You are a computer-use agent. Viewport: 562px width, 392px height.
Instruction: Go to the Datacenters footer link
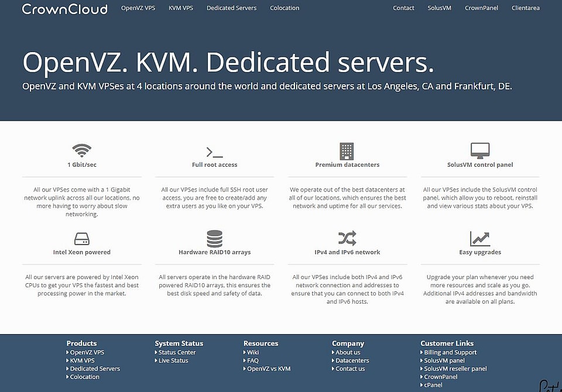pyautogui.click(x=352, y=360)
